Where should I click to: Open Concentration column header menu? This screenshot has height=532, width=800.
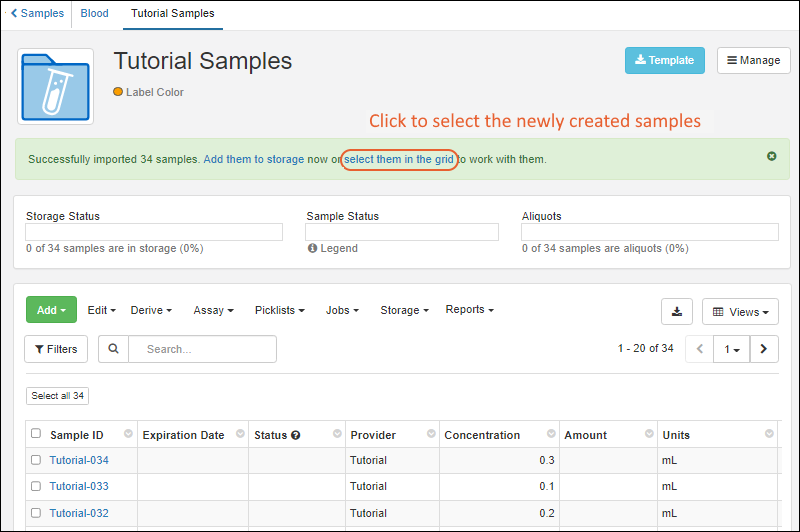pyautogui.click(x=548, y=434)
